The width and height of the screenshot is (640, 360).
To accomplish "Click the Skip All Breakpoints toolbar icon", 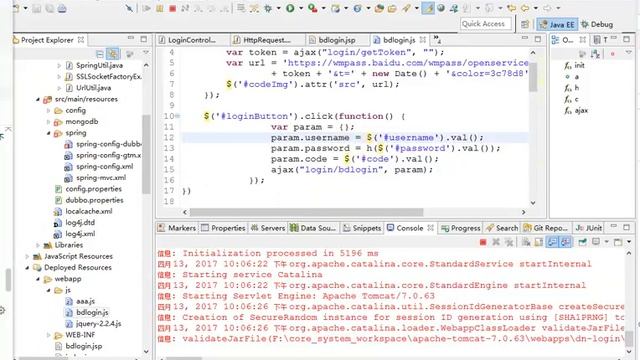I will point(129,8).
